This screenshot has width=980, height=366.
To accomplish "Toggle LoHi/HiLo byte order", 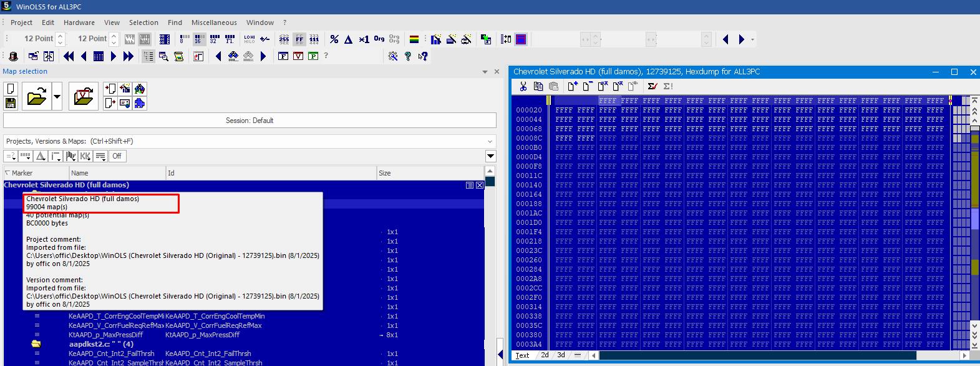I will point(249,39).
